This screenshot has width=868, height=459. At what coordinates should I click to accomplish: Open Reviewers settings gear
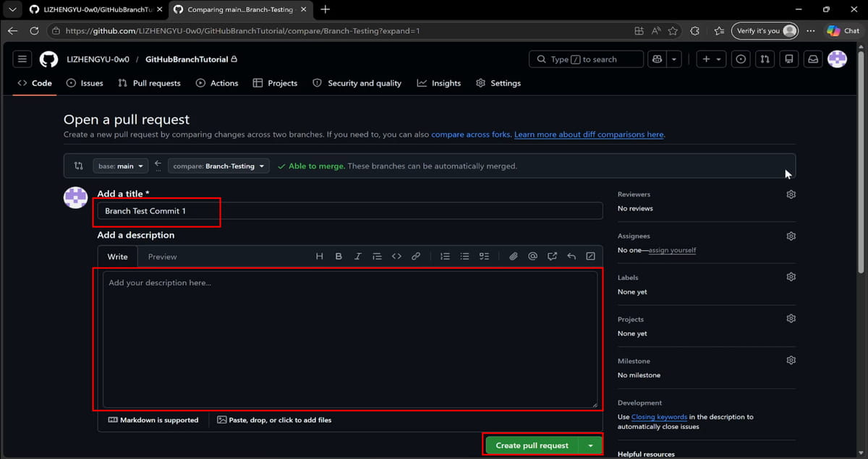click(x=791, y=194)
